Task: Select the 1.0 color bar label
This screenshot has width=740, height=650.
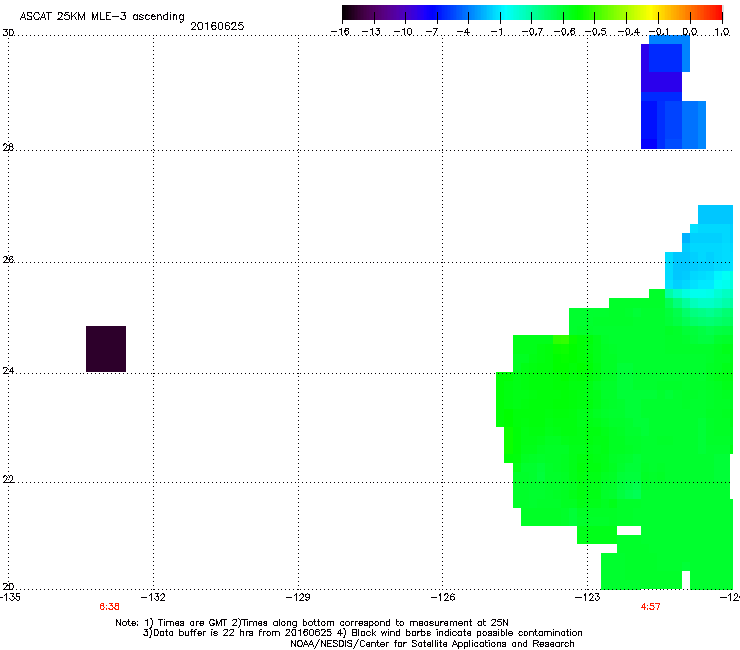Action: tap(722, 32)
